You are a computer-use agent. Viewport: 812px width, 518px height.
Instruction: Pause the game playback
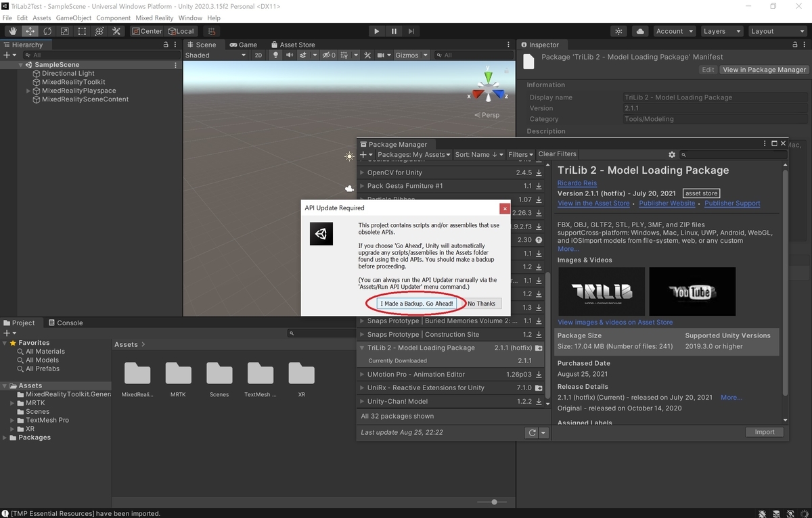(x=394, y=31)
